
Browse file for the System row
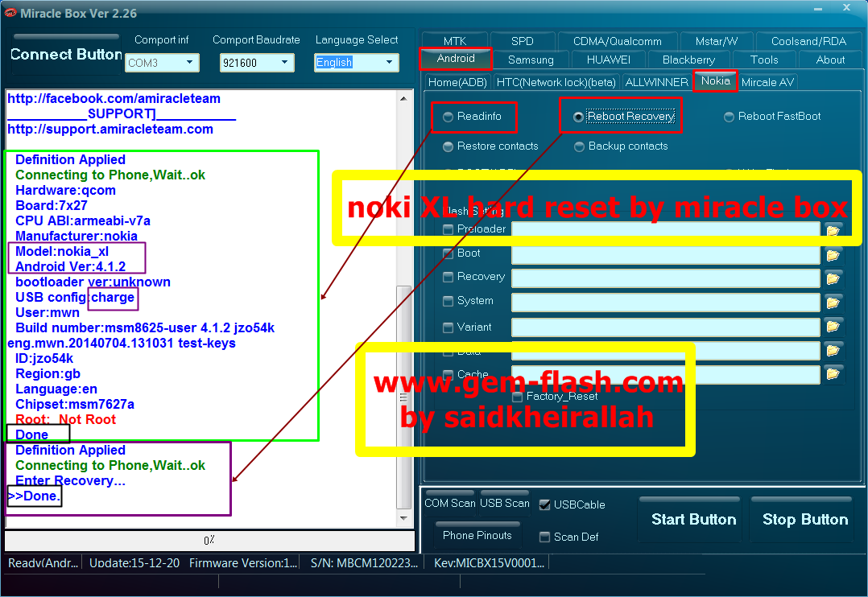(833, 303)
